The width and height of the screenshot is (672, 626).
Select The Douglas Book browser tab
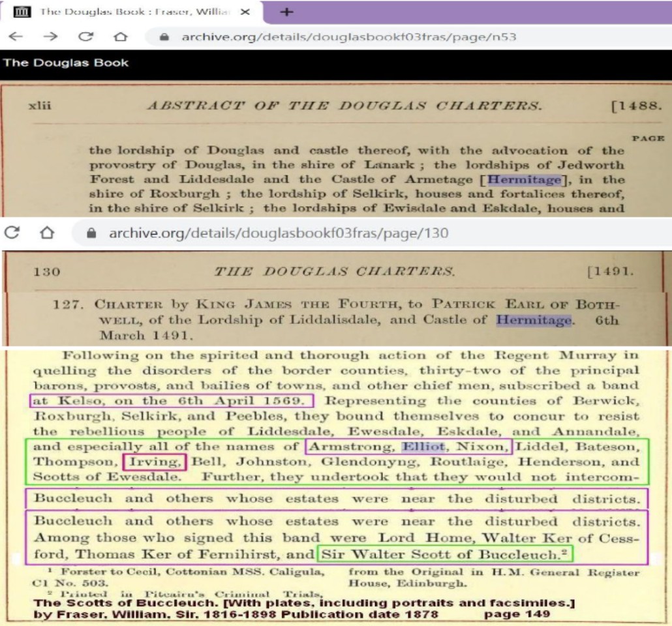point(132,12)
